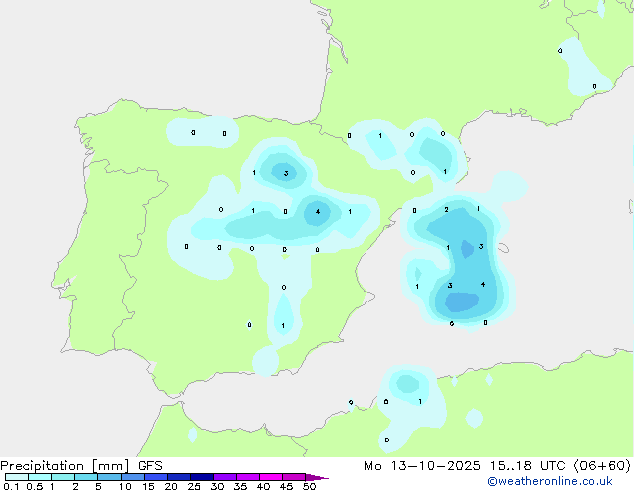Click the forecast date 'Mo 13-10-2025 15..18 UTC'

click(464, 466)
